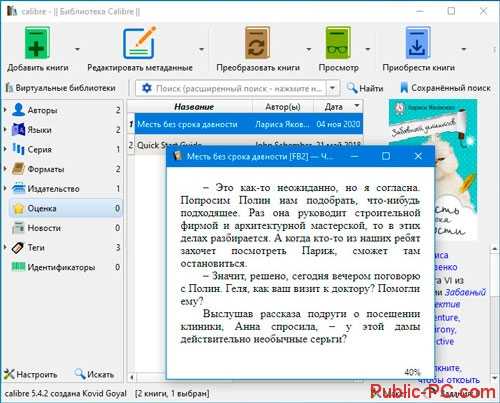Open Сохранённый поиск bookmark button
The image size is (500, 403).
445,88
